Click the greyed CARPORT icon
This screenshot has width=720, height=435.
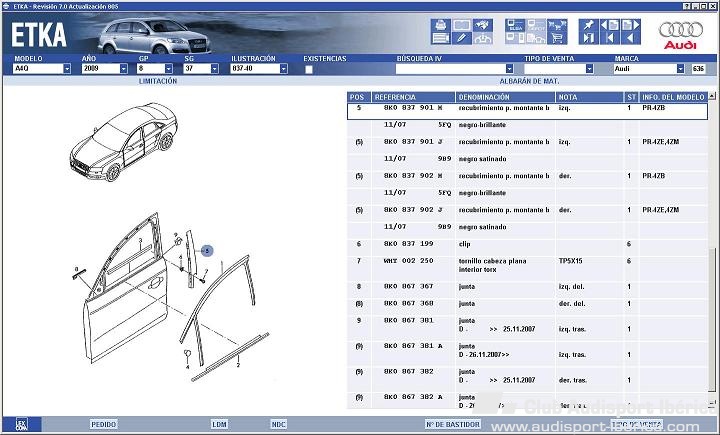point(536,25)
